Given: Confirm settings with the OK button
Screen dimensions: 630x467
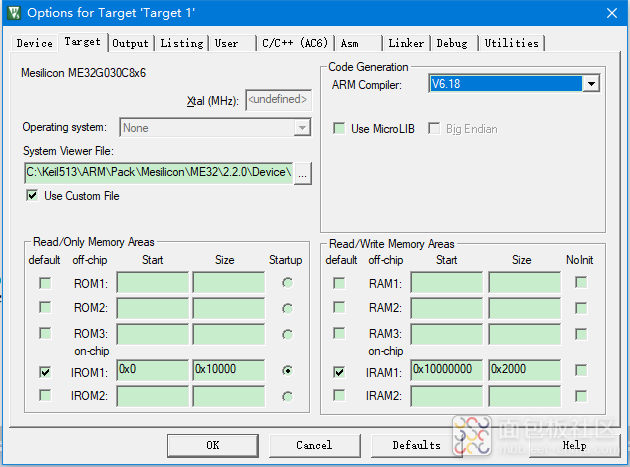Looking at the screenshot, I should pos(213,445).
